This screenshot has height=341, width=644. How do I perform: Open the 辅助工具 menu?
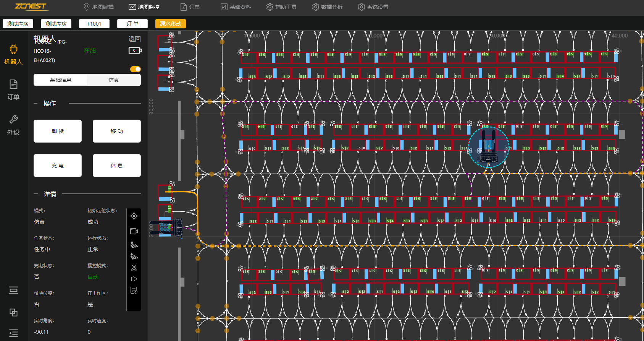point(282,7)
